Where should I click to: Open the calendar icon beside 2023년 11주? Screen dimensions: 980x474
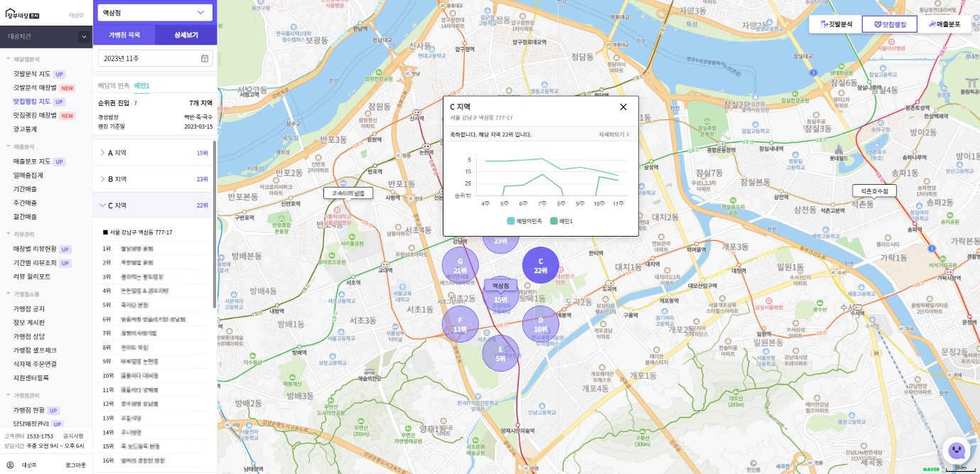(x=205, y=58)
